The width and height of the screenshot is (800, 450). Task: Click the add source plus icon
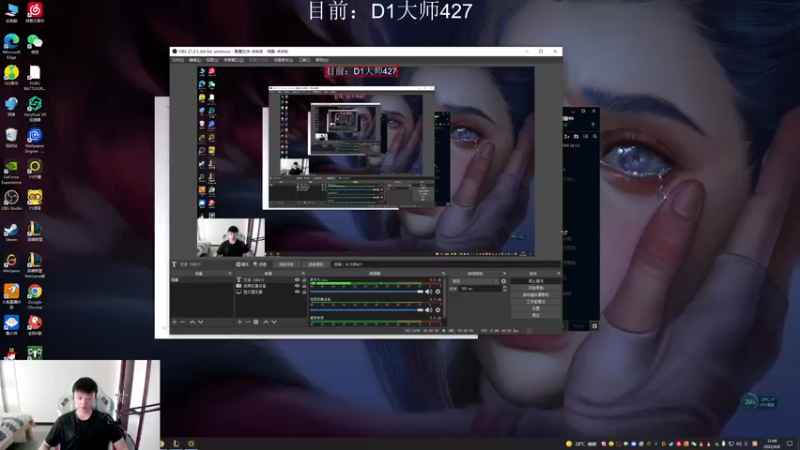click(239, 322)
